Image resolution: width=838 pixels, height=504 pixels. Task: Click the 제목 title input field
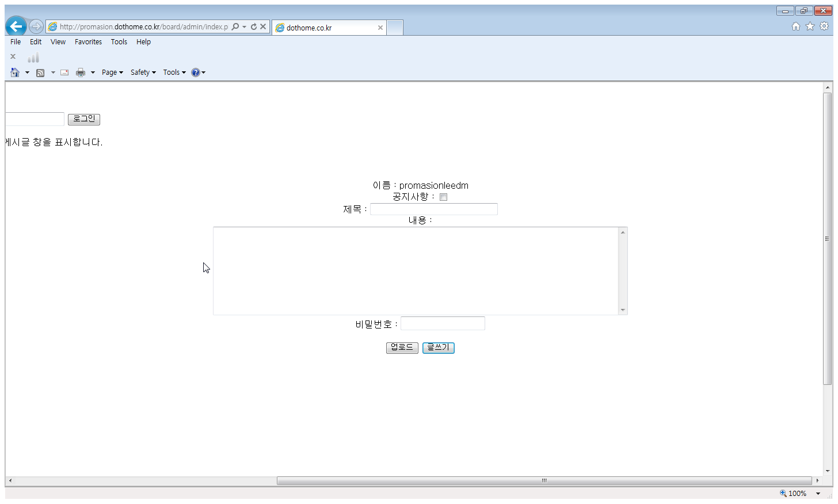click(433, 209)
